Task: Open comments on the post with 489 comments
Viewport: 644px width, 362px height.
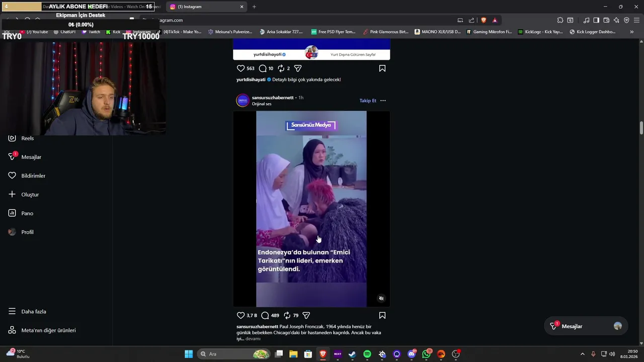Action: (x=265, y=315)
